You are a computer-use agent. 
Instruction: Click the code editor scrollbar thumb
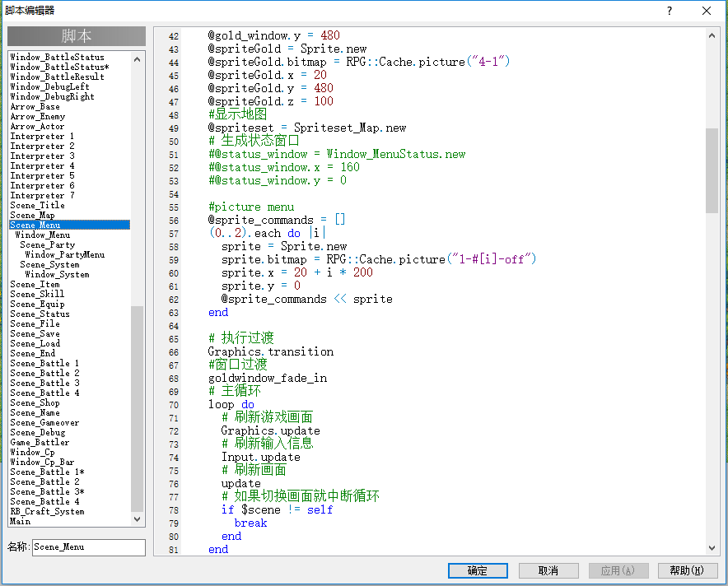pos(712,170)
